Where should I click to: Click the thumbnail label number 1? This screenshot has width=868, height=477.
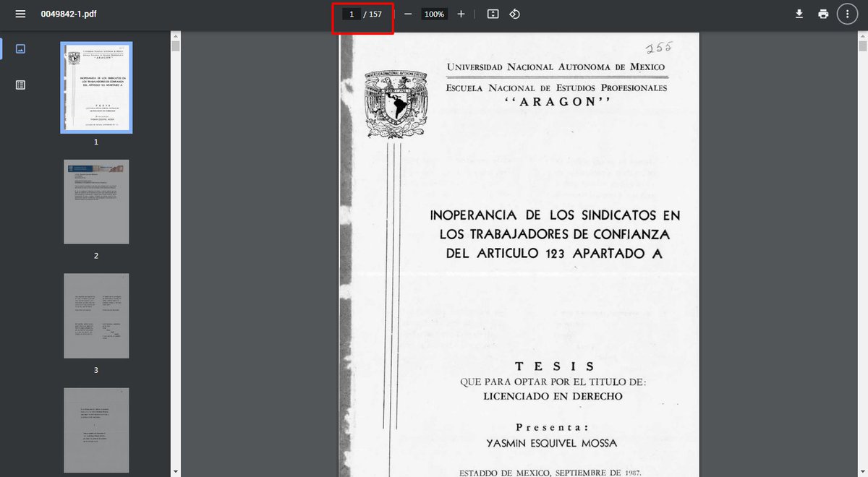pos(96,142)
